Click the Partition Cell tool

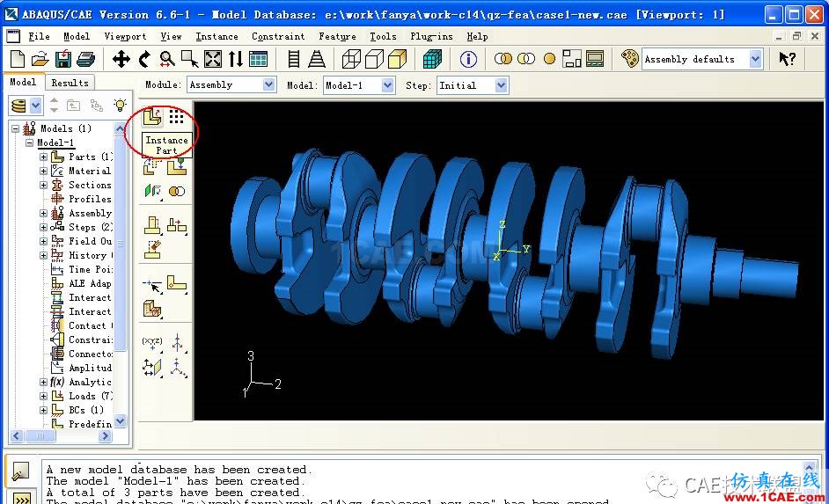point(152,309)
